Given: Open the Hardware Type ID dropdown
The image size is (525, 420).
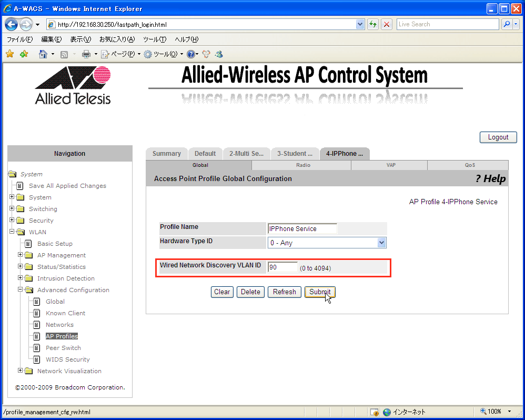Looking at the screenshot, I should point(381,243).
